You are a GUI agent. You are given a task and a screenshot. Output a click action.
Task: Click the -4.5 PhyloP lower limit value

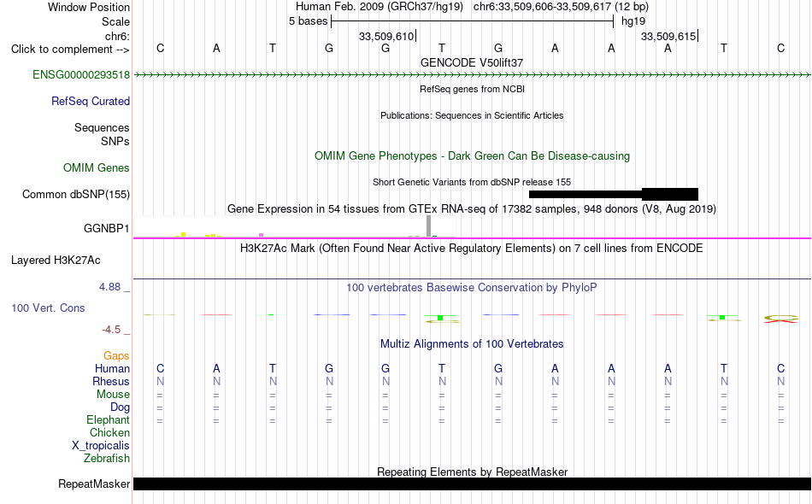point(111,330)
